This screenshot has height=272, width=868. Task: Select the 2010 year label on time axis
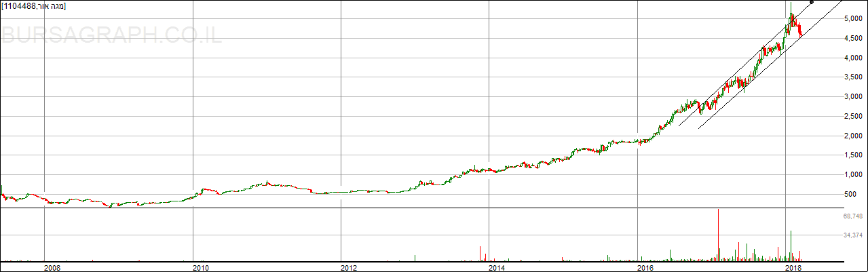coord(200,268)
